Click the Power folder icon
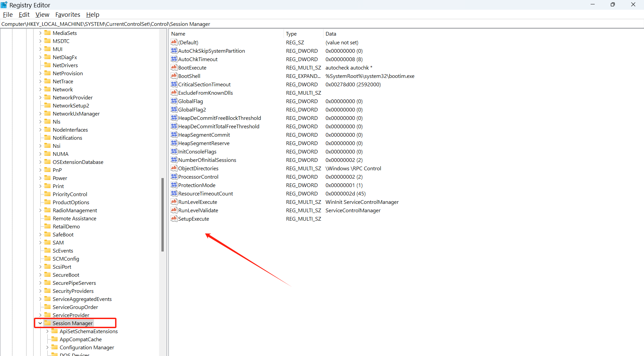 (x=47, y=178)
